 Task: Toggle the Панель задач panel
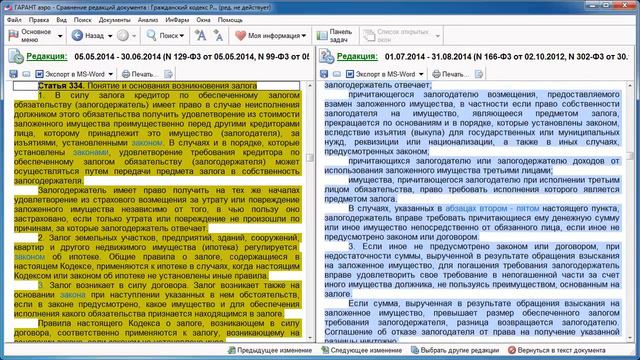(x=334, y=36)
